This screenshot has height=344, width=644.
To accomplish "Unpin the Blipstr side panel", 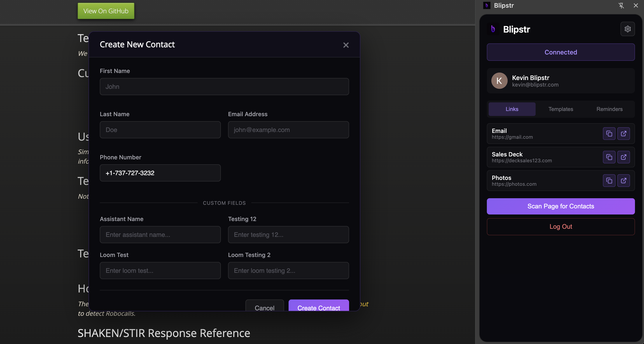I will 621,5.
